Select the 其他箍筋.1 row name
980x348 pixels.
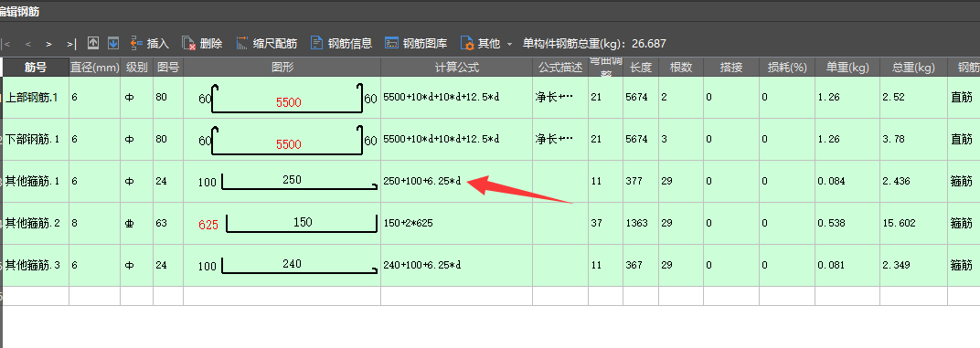pyautogui.click(x=36, y=181)
